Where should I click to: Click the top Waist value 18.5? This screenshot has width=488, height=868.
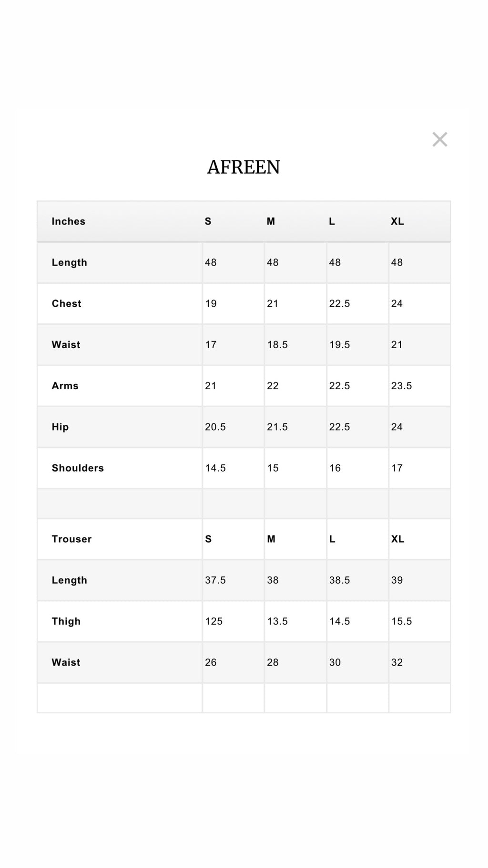[x=277, y=345]
